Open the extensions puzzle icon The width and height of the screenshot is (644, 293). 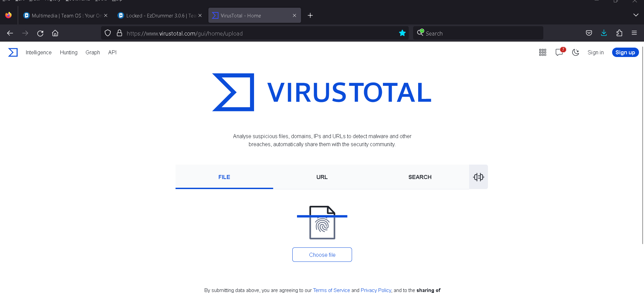coord(619,33)
